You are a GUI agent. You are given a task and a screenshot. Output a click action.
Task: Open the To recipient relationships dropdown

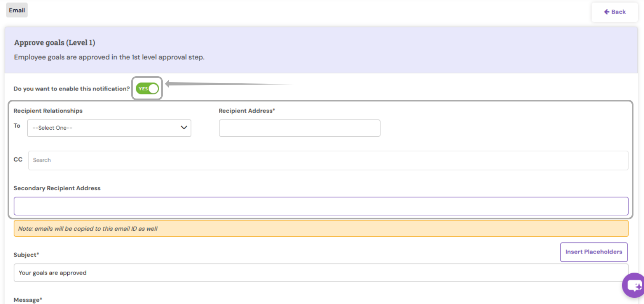[109, 128]
